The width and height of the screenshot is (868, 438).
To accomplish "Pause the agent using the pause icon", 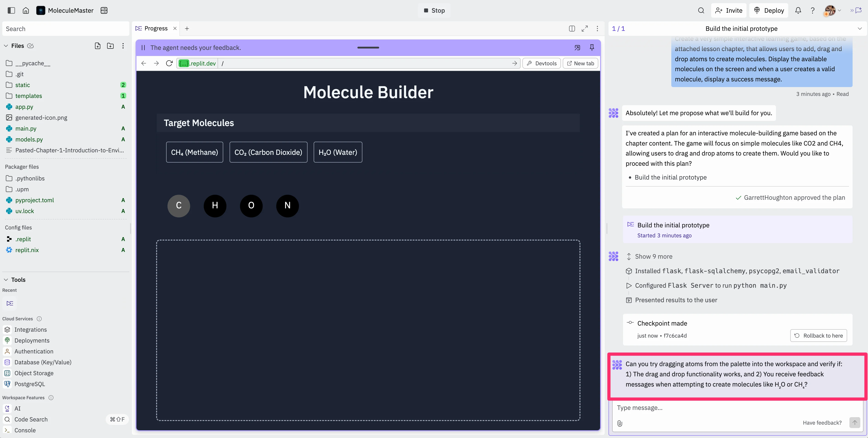I will pyautogui.click(x=143, y=48).
